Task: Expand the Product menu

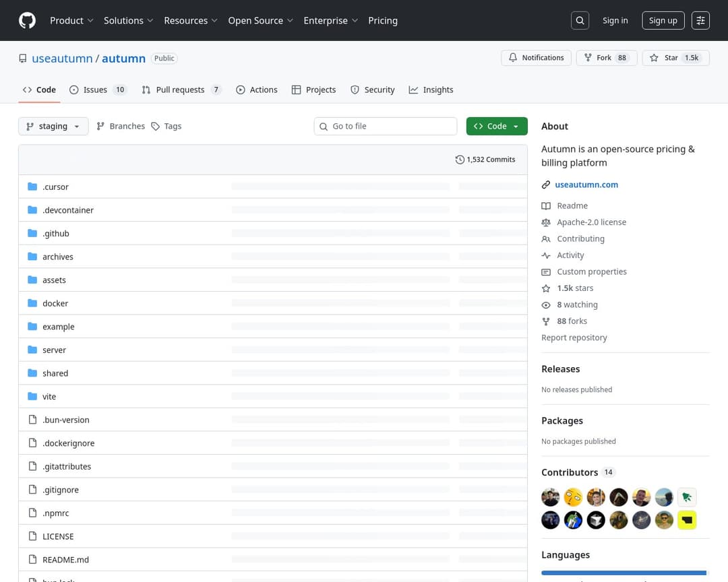Action: (71, 20)
